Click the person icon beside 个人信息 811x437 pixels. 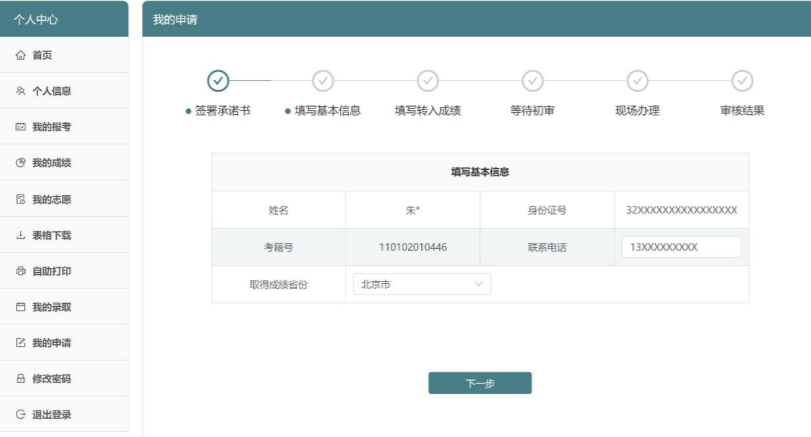click(x=21, y=91)
